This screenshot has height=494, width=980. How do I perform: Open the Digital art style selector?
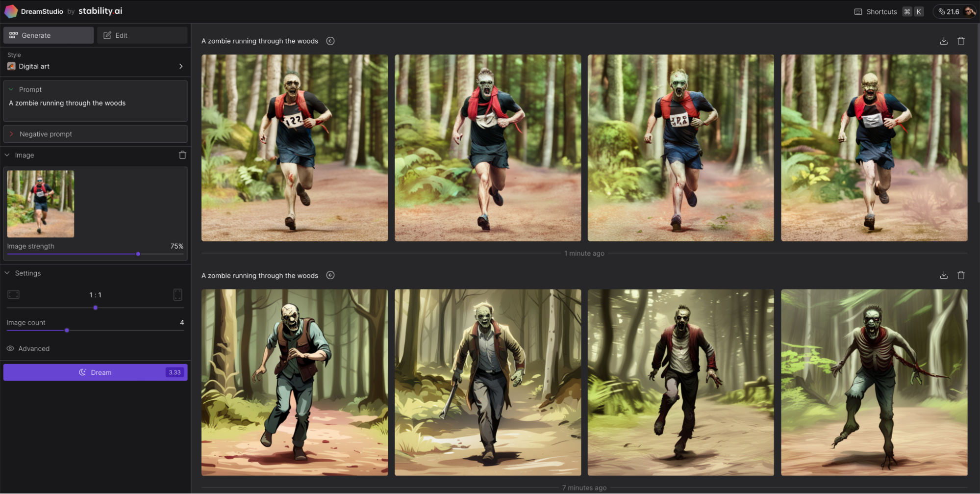(x=95, y=66)
